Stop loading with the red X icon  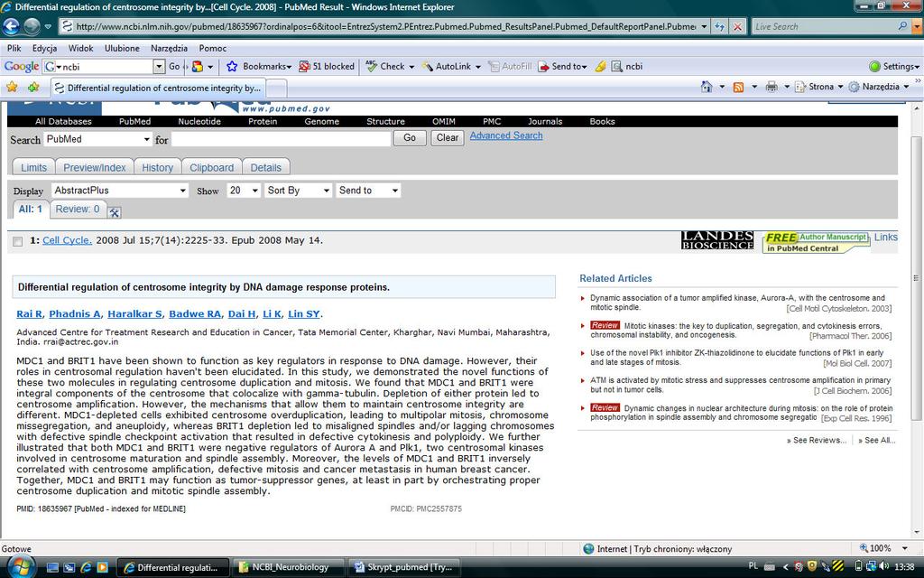736,26
